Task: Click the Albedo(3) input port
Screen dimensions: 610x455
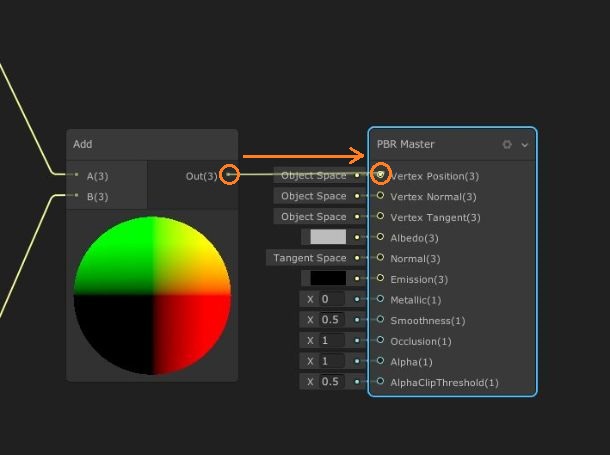Action: (x=380, y=237)
